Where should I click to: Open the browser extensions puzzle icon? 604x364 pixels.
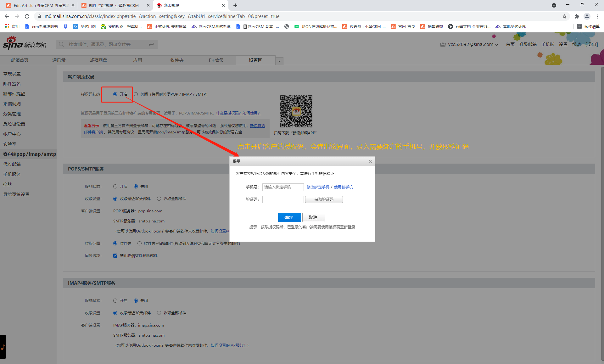[577, 16]
